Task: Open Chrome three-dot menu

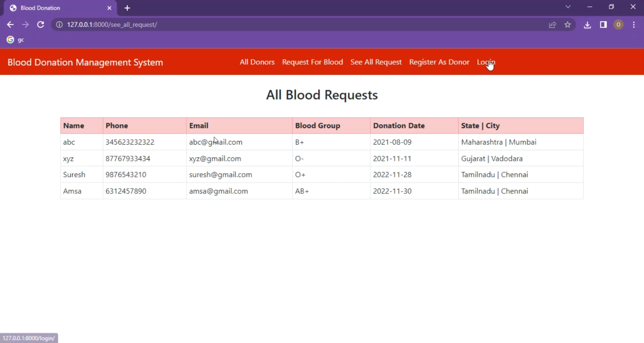Action: (634, 25)
